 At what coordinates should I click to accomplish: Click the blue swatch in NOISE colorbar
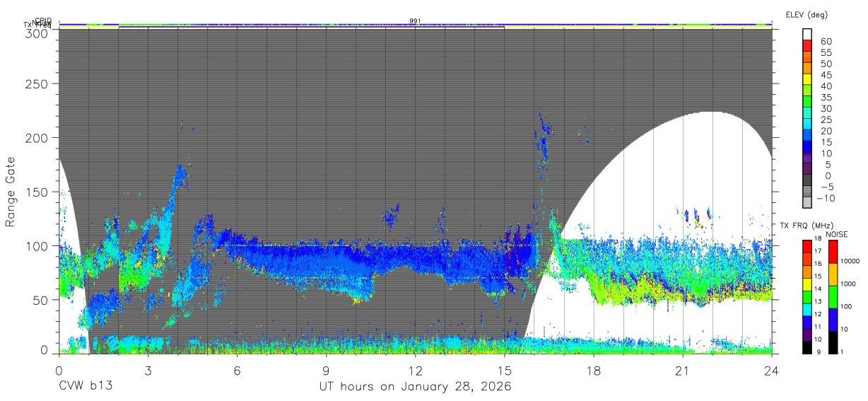(x=833, y=320)
